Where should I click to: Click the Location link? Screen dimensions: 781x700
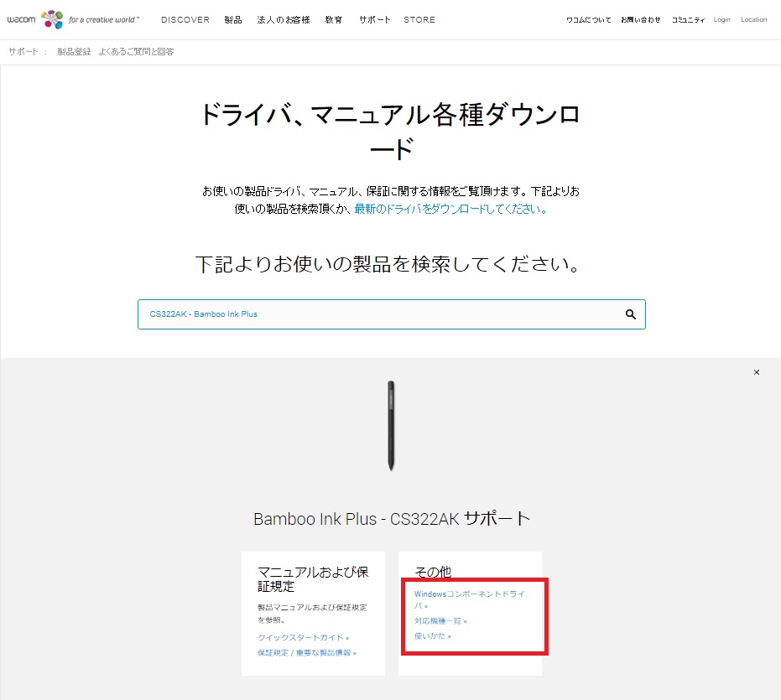tap(753, 19)
